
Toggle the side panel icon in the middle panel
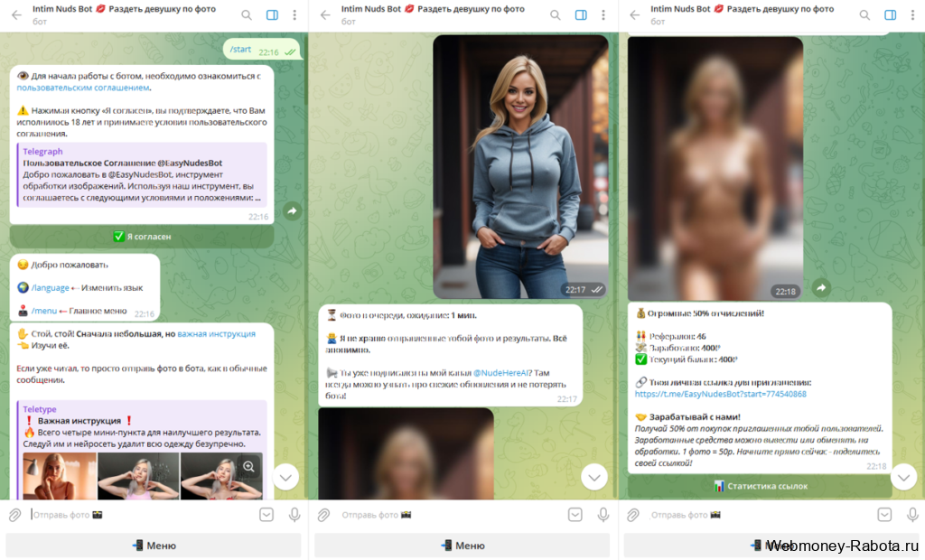pos(581,14)
